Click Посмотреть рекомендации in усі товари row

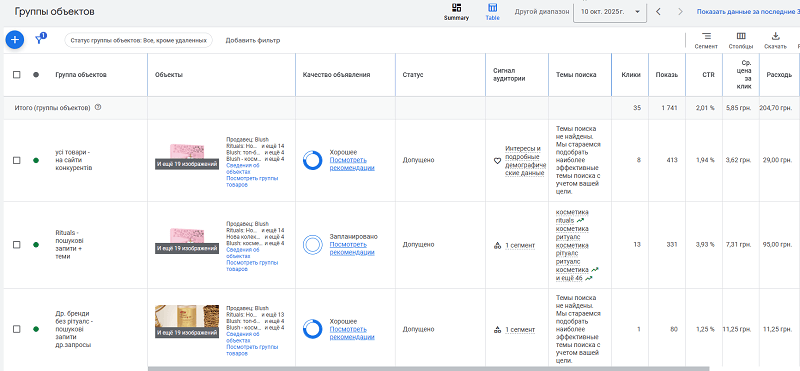pos(352,164)
